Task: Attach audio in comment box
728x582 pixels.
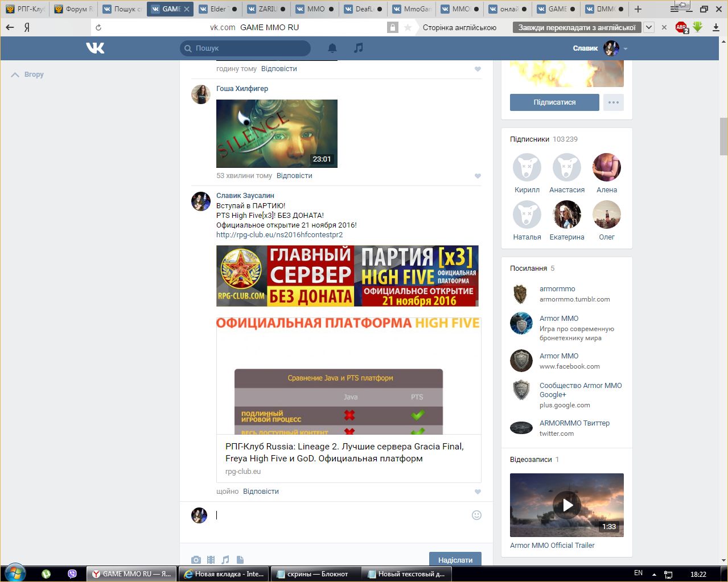Action: [x=225, y=560]
